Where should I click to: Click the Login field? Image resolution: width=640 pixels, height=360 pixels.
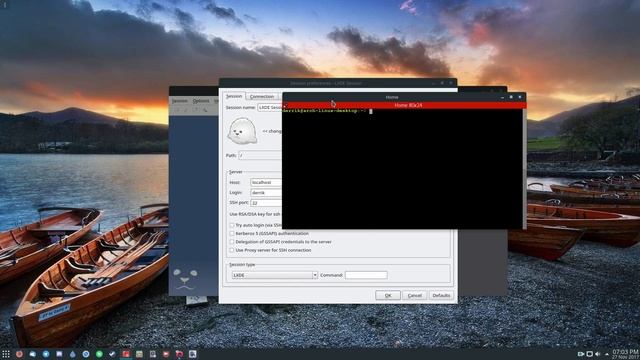pyautogui.click(x=266, y=192)
